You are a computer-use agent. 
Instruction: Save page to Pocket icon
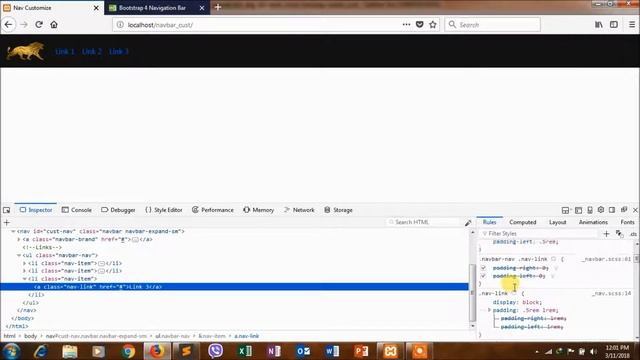420,24
